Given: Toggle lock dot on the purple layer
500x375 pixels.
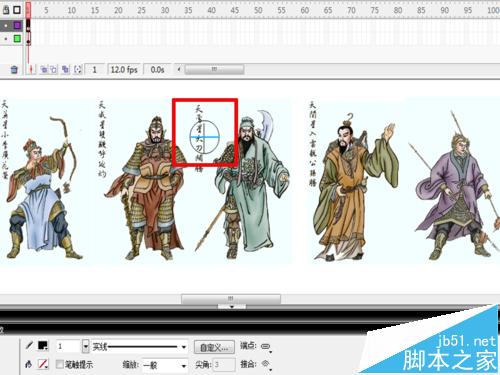Looking at the screenshot, I should 6,25.
